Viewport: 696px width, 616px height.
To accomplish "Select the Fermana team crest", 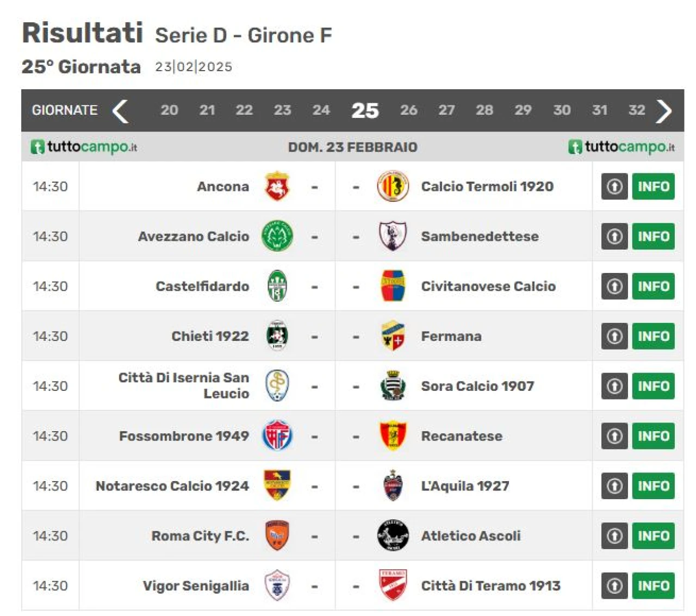I will pos(393,336).
